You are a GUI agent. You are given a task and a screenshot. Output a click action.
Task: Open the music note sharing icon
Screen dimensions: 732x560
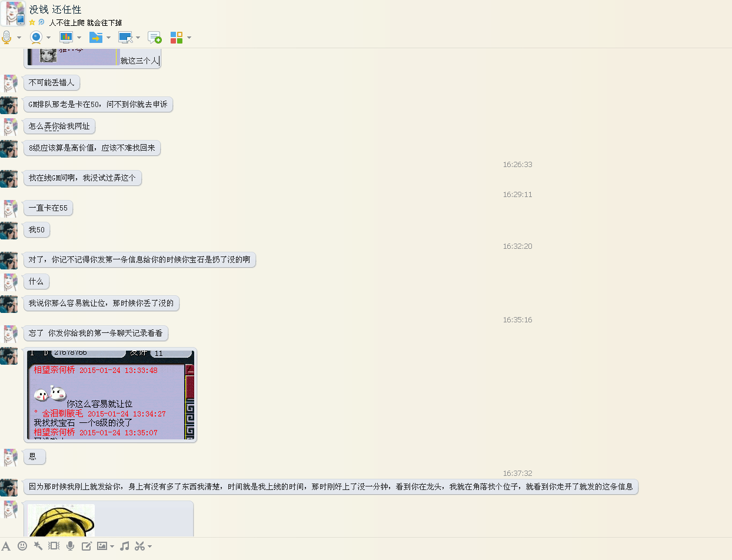pyautogui.click(x=124, y=546)
